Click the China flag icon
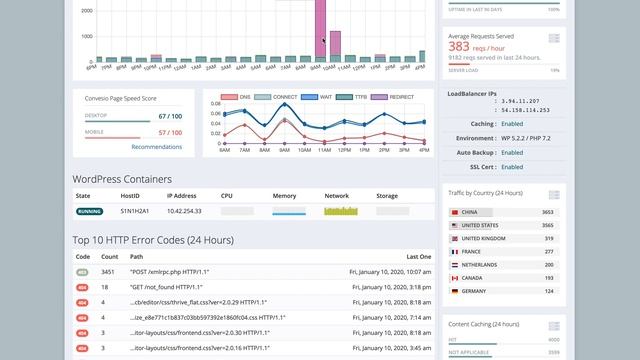 click(x=455, y=212)
